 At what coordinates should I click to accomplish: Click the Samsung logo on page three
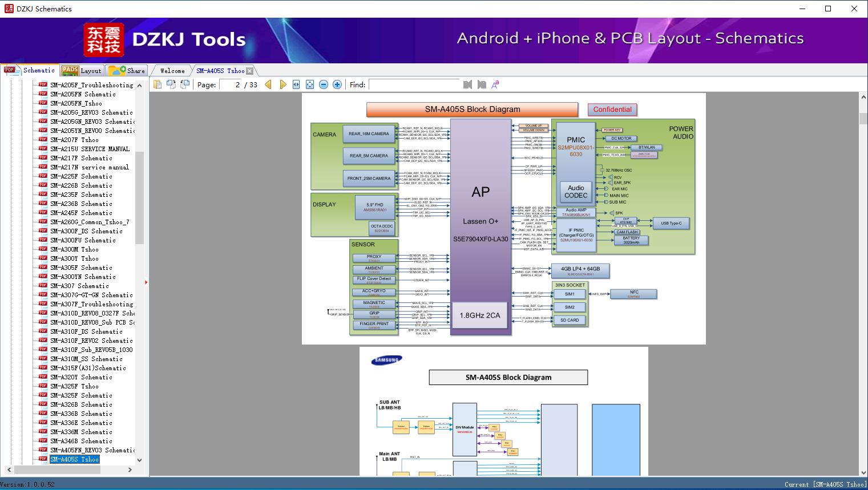point(386,360)
